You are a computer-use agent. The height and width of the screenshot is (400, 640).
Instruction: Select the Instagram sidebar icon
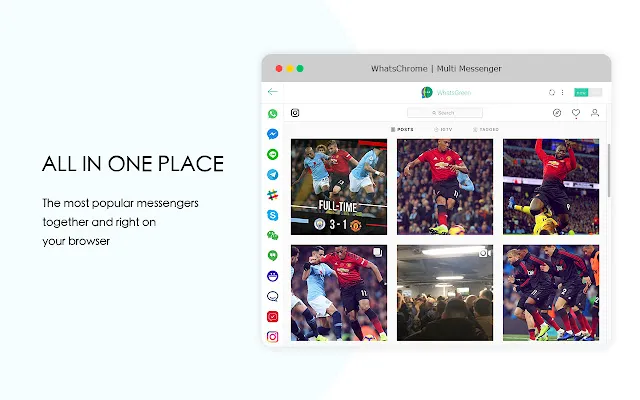click(273, 337)
